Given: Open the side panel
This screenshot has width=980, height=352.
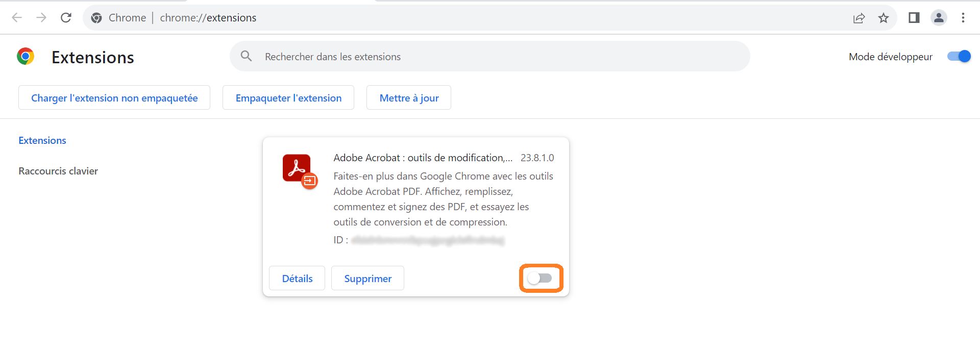Looking at the screenshot, I should tap(914, 18).
